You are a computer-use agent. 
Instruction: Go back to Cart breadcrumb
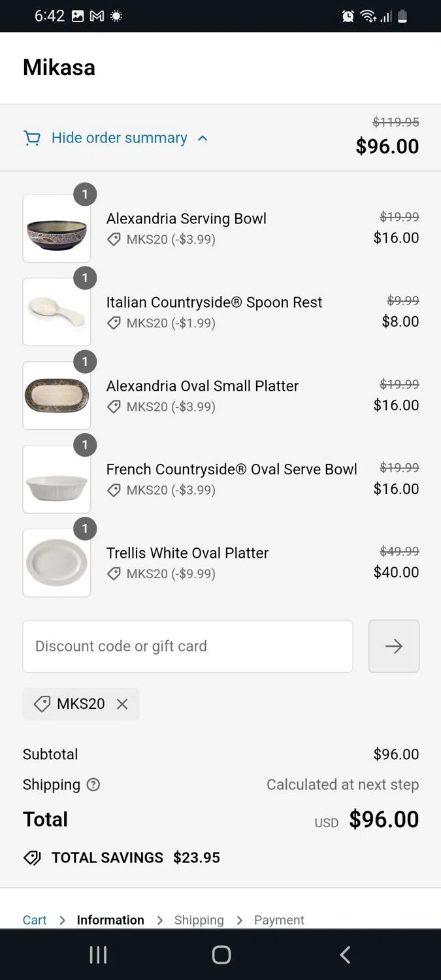[35, 920]
